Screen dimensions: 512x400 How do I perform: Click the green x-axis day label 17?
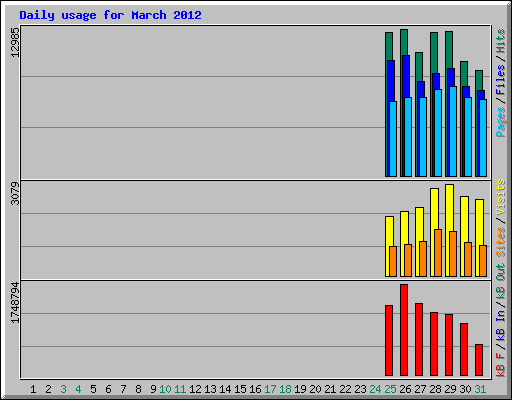click(270, 389)
